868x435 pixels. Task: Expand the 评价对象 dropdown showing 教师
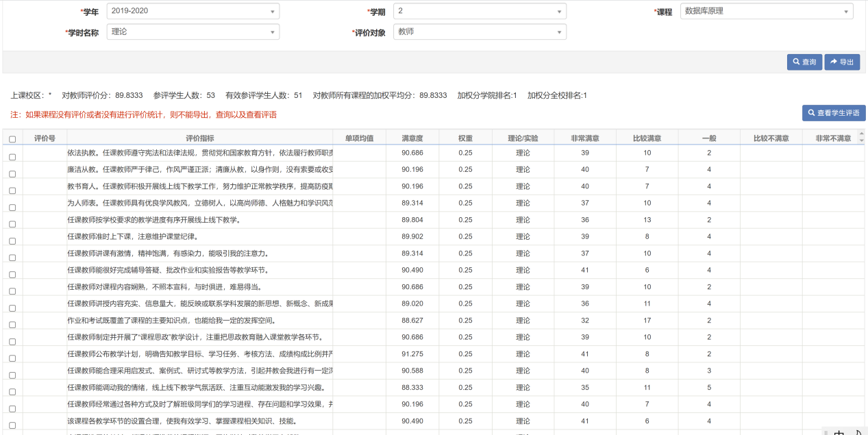[480, 32]
